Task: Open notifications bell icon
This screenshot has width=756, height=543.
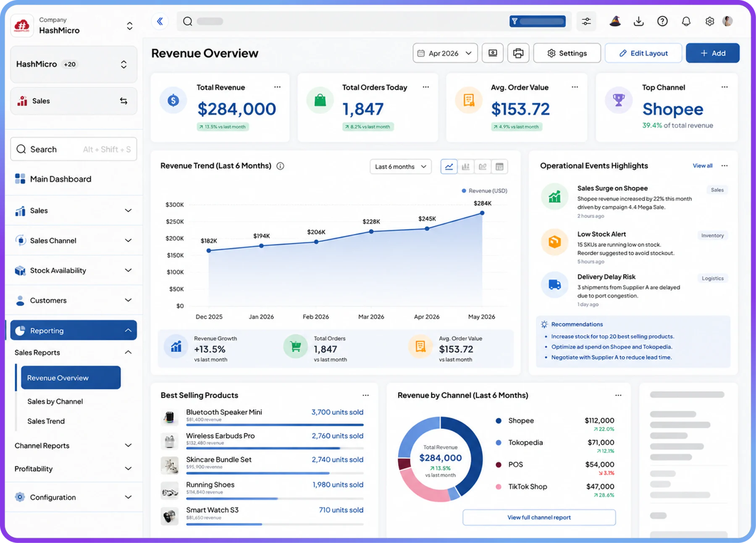Action: [x=686, y=21]
